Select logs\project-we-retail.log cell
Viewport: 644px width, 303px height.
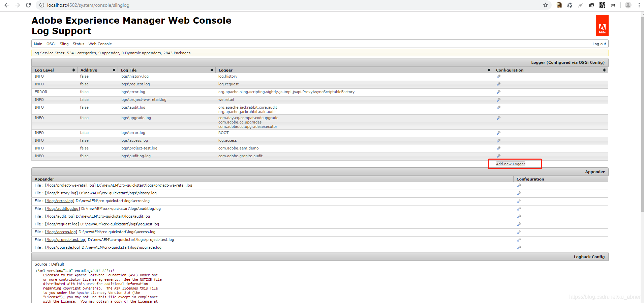(x=143, y=100)
